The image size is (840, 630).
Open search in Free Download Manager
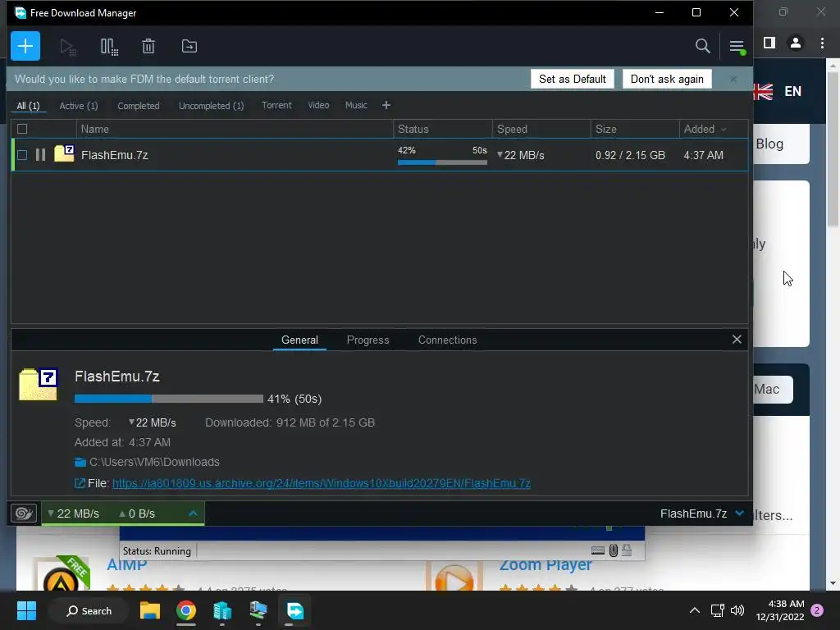pyautogui.click(x=702, y=46)
